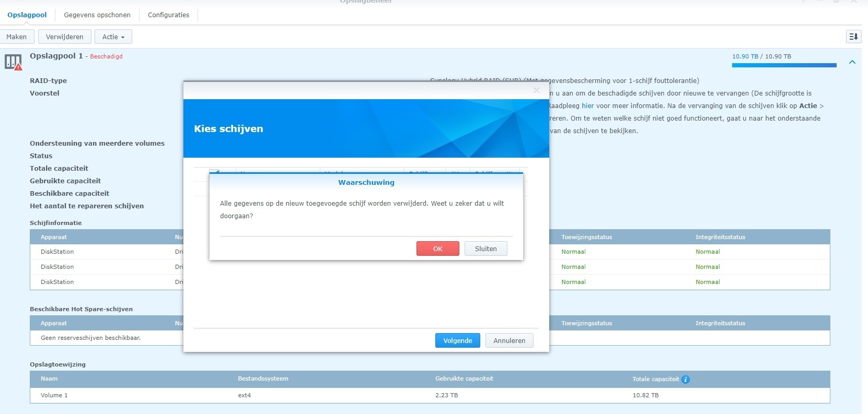
Task: Click the Opslagpool 1 title
Action: coord(56,56)
